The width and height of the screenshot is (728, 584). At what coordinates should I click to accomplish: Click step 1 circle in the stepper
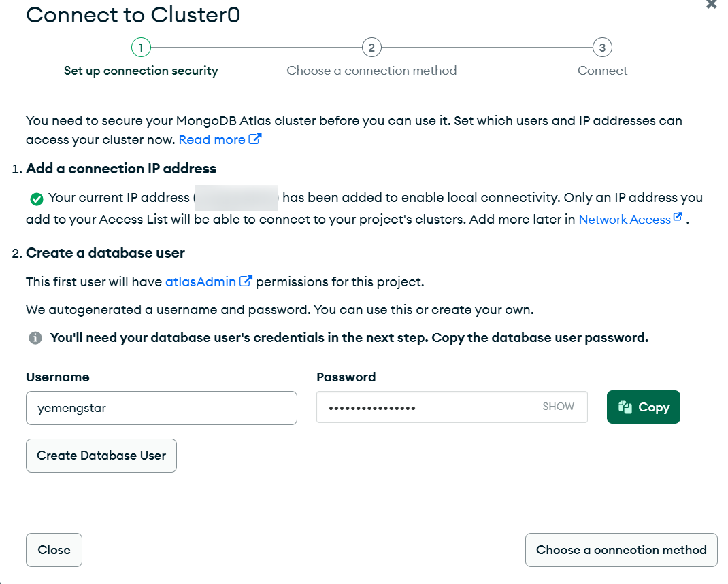coord(141,48)
